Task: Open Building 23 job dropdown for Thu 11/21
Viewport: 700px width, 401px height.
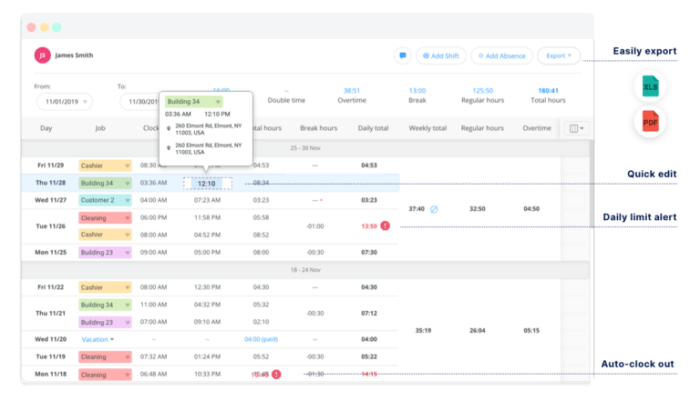Action: [x=105, y=322]
